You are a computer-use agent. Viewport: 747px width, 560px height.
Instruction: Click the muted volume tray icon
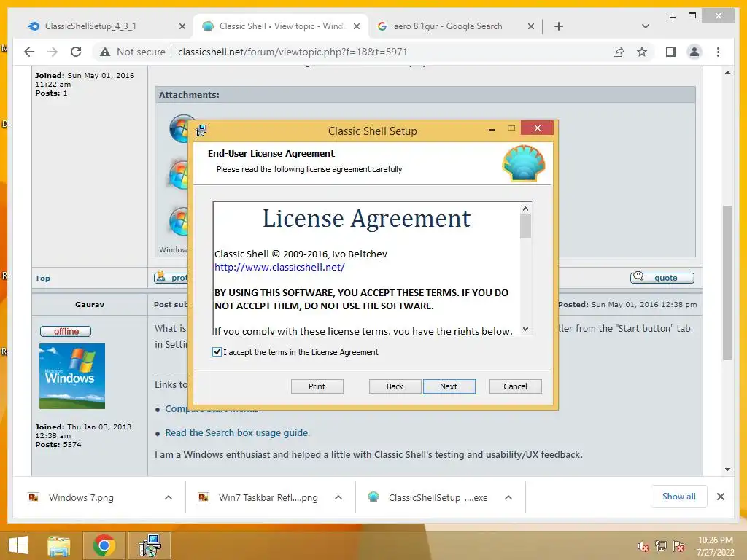tap(643, 546)
